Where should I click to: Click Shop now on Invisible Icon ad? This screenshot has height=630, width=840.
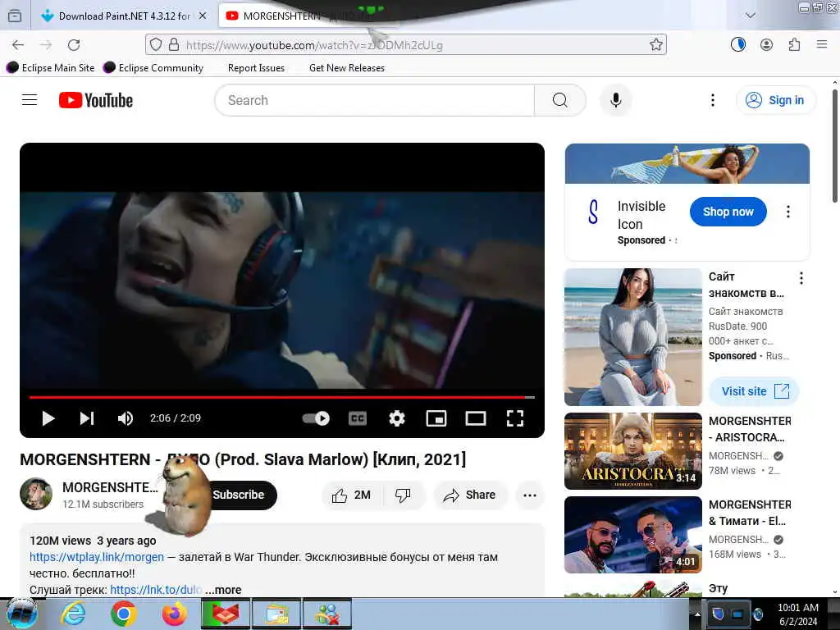tap(728, 212)
